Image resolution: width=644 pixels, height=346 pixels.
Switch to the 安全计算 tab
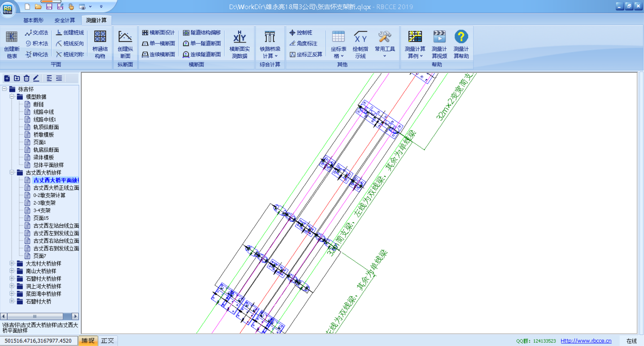click(x=65, y=20)
